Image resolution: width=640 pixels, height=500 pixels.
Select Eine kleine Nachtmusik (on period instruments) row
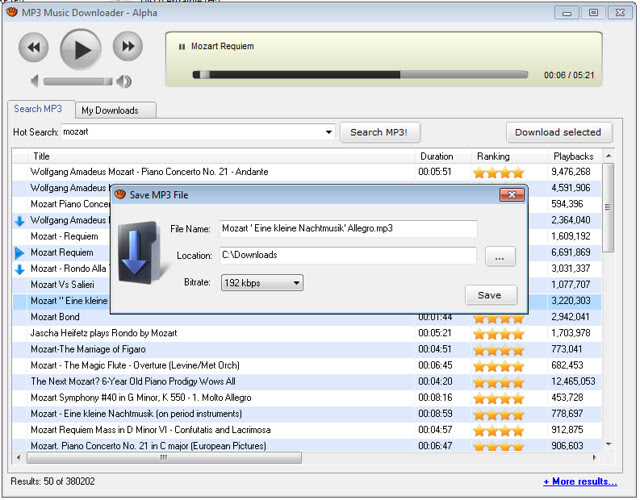tap(306, 414)
